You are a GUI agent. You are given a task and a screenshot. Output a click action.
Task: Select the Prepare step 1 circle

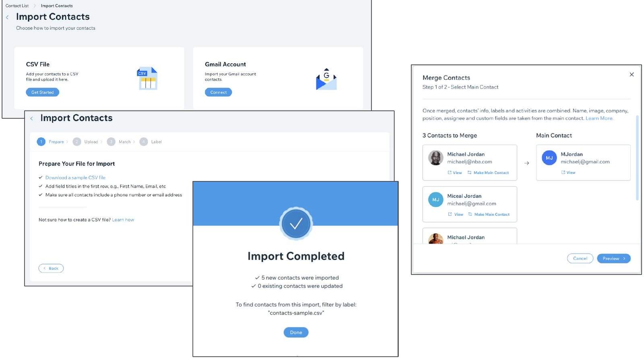click(41, 142)
